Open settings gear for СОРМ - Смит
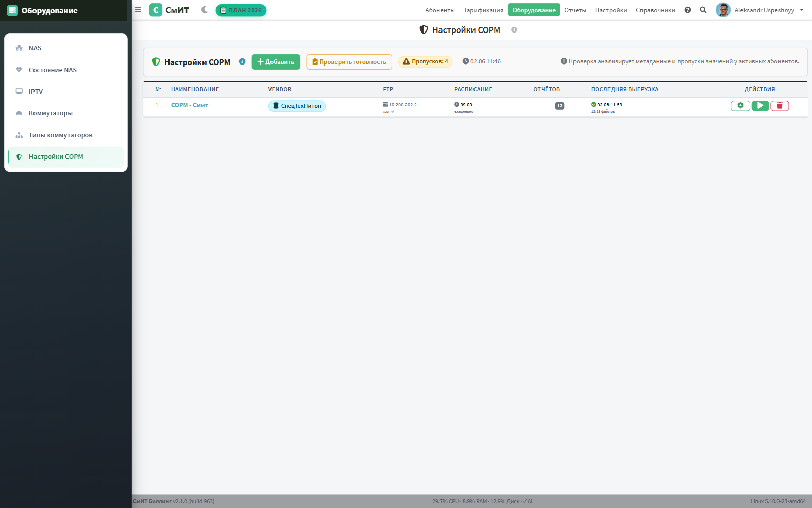 [740, 106]
